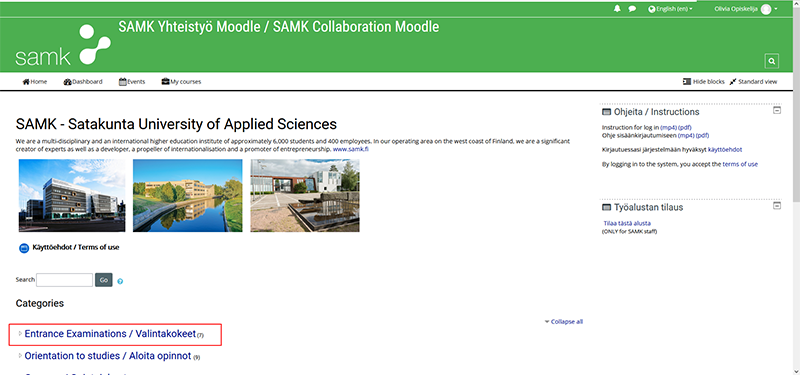Screen dimensions: 800x375
Task: Go to Home in the navigation bar
Action: tap(35, 82)
